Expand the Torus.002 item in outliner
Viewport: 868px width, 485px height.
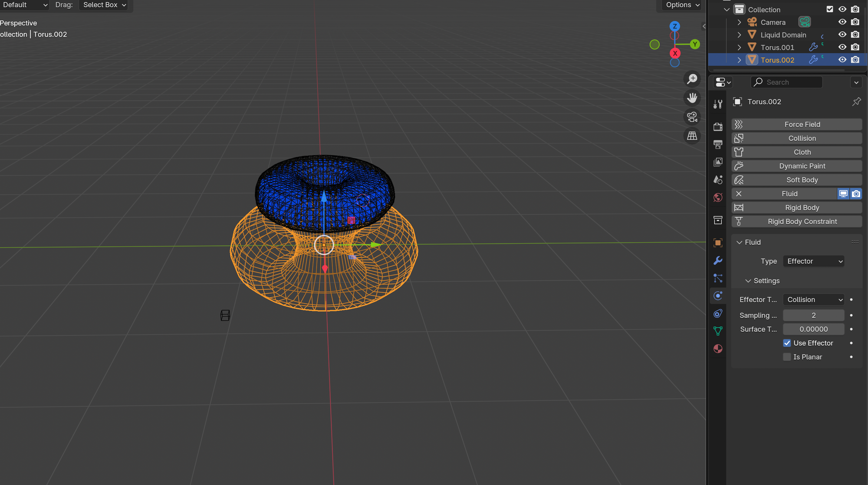739,59
